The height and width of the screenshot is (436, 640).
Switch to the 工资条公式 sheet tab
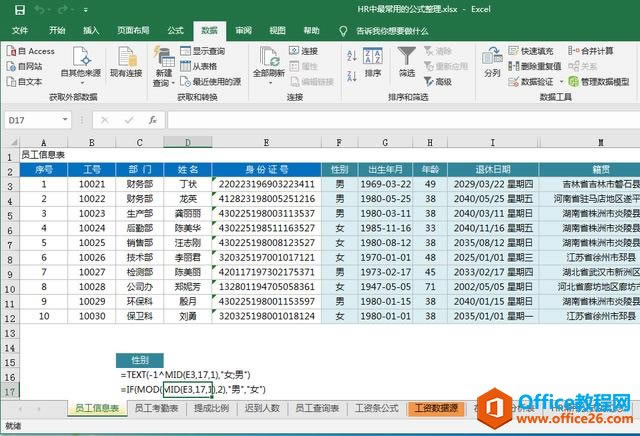pos(377,408)
